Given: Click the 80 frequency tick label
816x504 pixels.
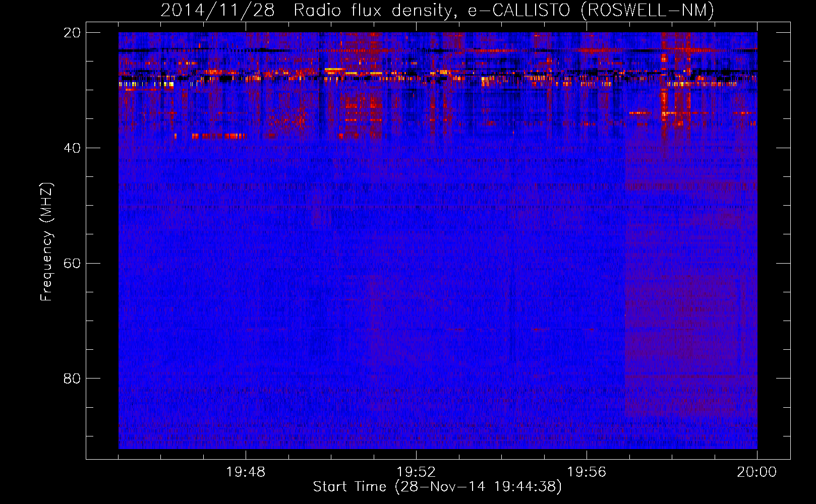Looking at the screenshot, I should [72, 379].
